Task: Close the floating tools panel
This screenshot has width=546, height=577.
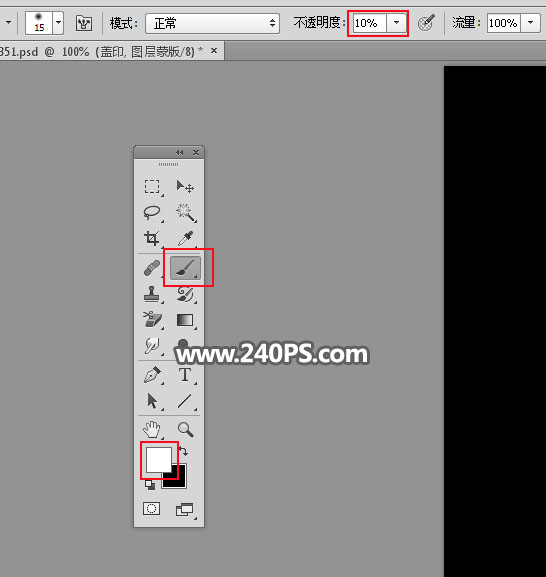Action: pos(196,152)
